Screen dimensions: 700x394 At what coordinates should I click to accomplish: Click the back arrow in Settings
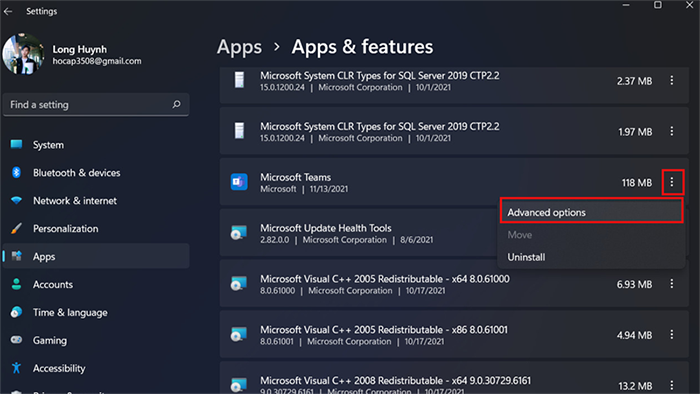[x=8, y=12]
